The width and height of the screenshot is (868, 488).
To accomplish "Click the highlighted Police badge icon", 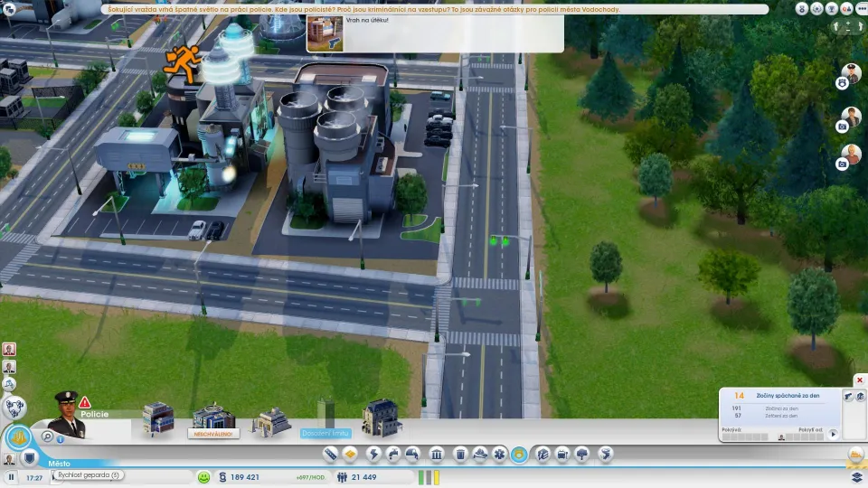I will (519, 455).
